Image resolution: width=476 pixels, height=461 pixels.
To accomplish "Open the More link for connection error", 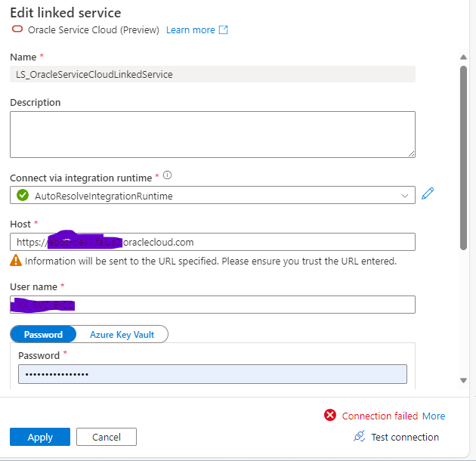I will point(434,416).
